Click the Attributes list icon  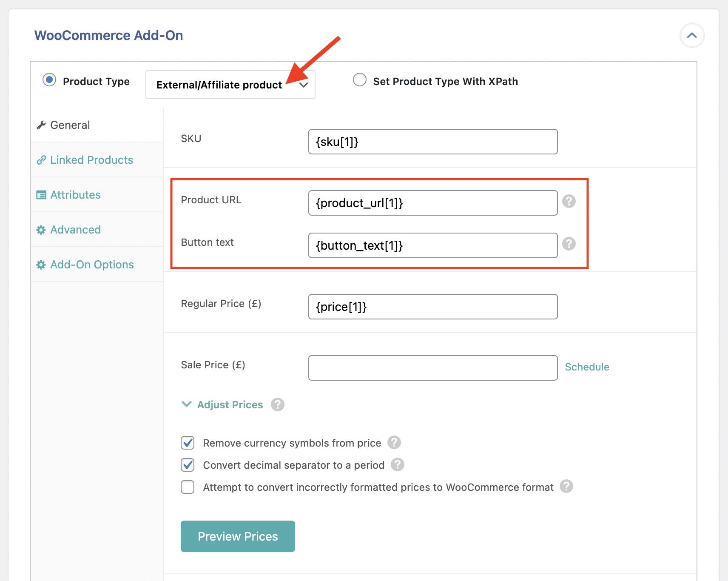pyautogui.click(x=41, y=195)
